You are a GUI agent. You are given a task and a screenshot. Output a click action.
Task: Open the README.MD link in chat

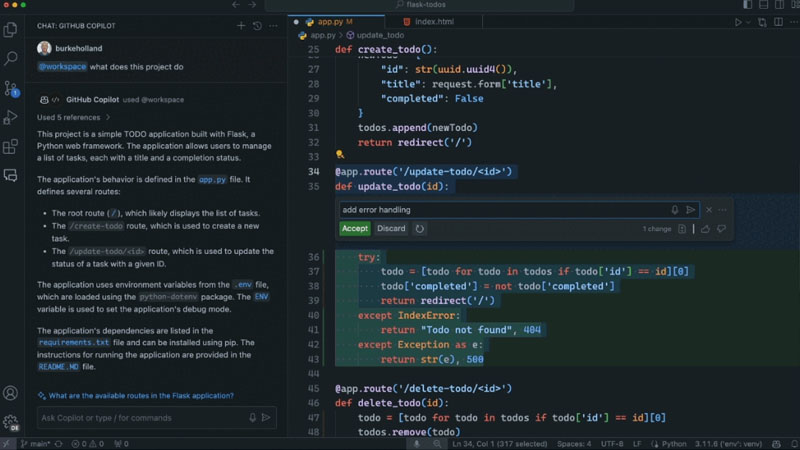[58, 367]
